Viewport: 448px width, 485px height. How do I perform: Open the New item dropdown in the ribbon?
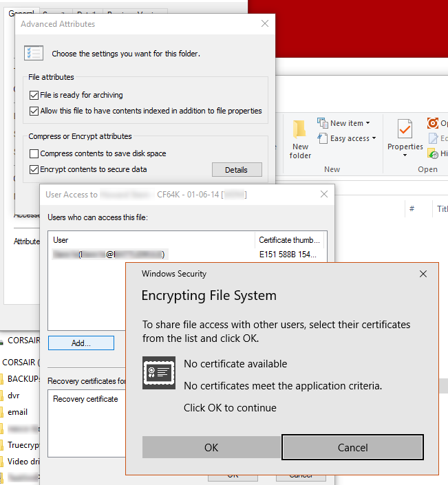tap(343, 123)
